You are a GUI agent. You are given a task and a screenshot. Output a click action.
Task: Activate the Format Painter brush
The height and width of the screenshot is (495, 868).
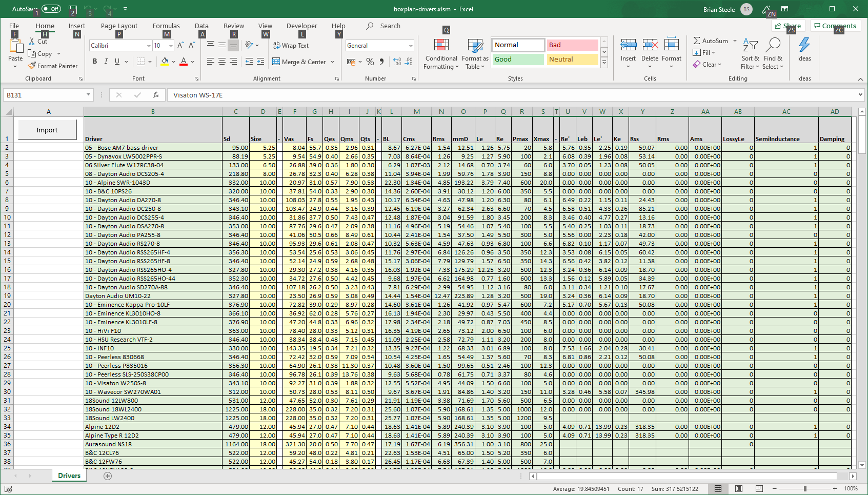[32, 66]
